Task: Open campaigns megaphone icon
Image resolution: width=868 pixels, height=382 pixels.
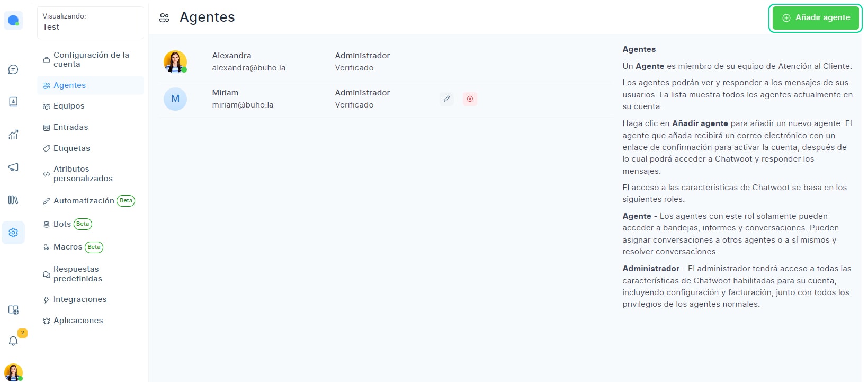Action: pos(13,167)
